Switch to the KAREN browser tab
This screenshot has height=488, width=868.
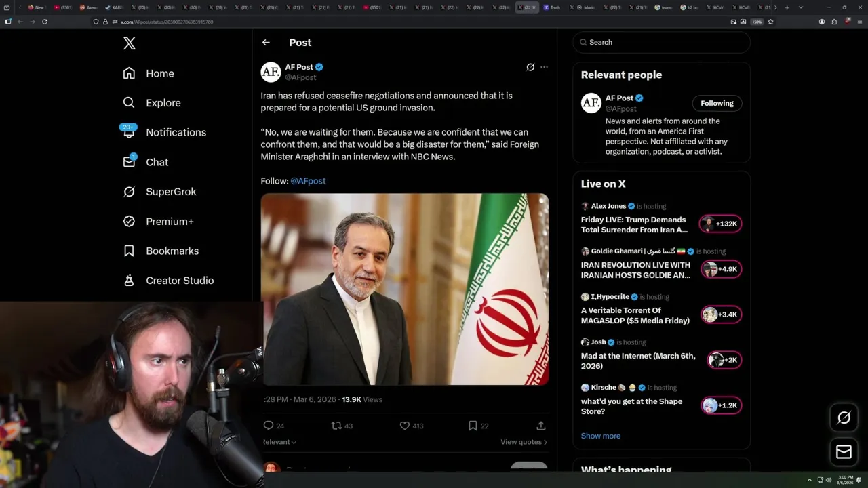click(x=114, y=7)
